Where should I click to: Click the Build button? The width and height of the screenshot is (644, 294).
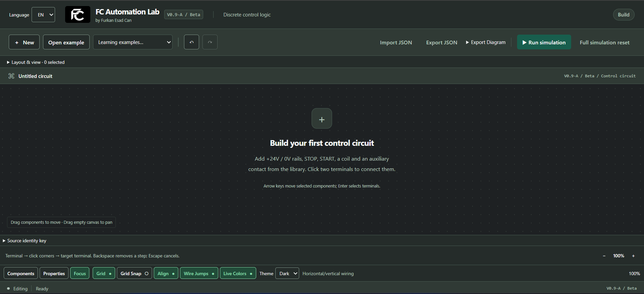point(624,14)
